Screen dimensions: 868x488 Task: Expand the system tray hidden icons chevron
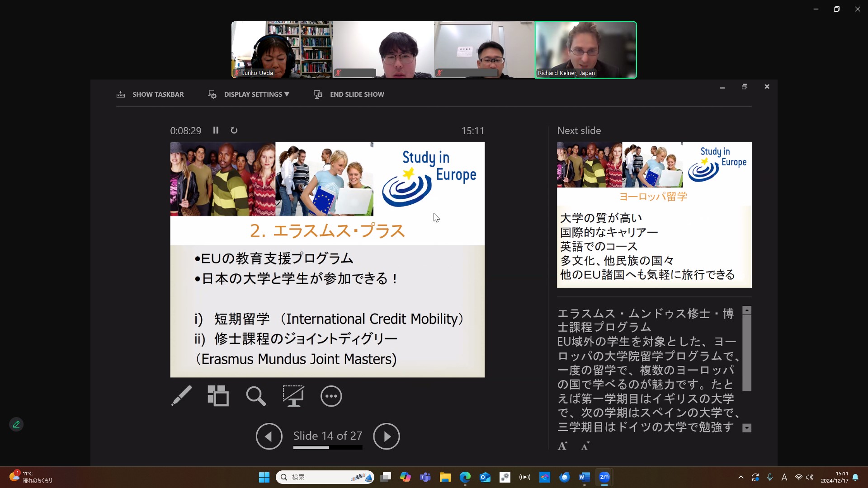click(x=741, y=477)
